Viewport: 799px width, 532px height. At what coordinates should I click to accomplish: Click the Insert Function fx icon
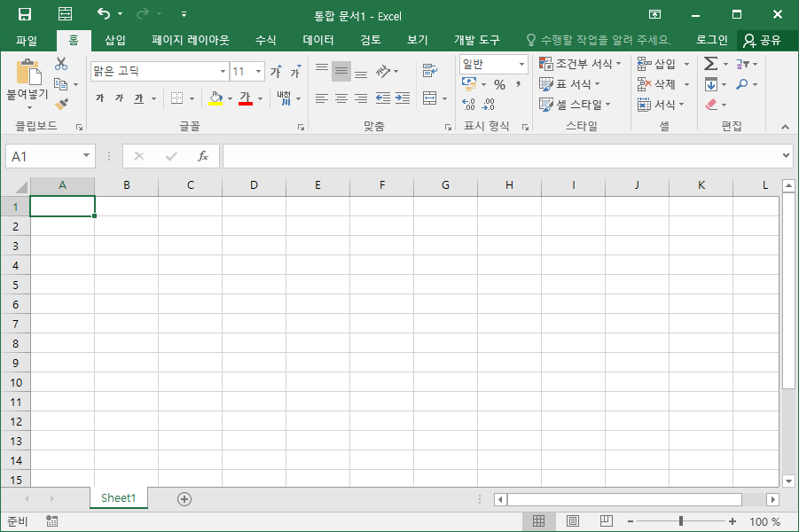[x=203, y=156]
